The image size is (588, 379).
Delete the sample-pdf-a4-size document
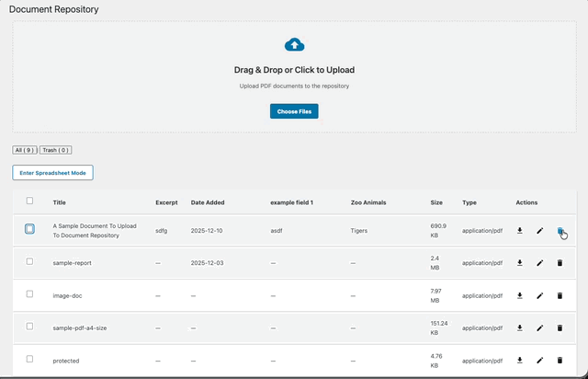(x=560, y=327)
